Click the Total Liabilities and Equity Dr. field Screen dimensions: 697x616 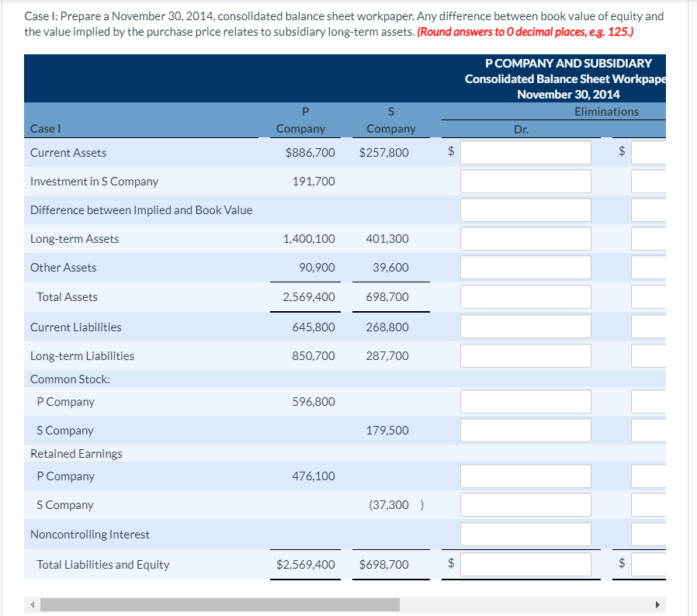525,564
